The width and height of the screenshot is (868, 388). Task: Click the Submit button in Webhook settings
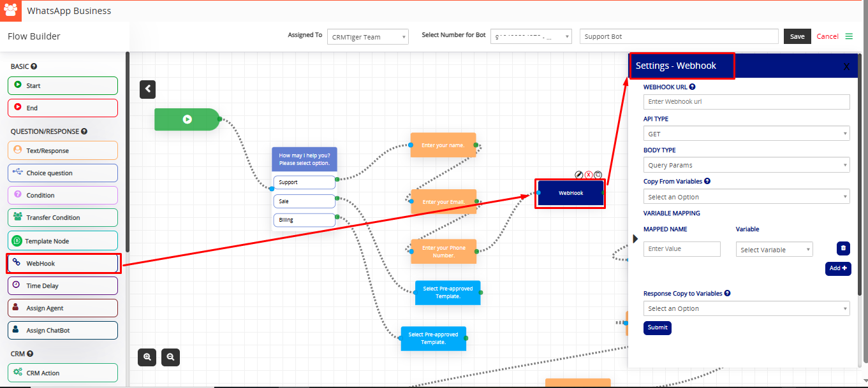[x=657, y=327]
